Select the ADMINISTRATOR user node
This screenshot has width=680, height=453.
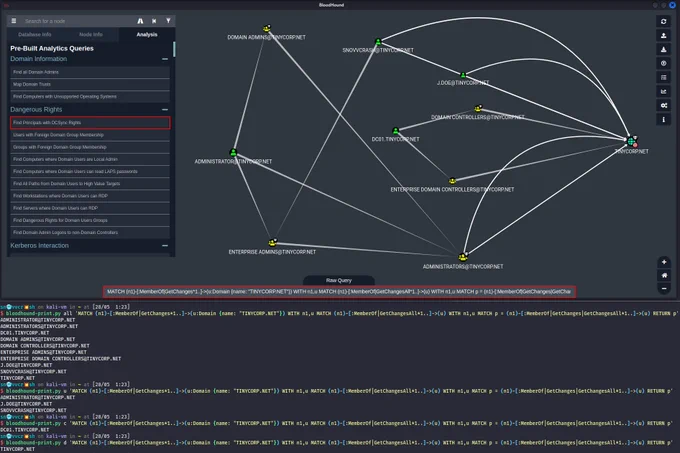click(x=233, y=153)
